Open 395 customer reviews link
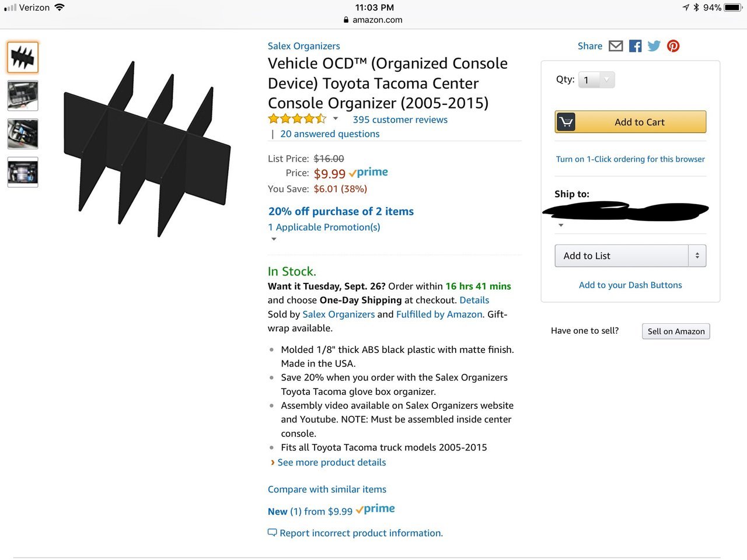747x560 pixels. (x=400, y=120)
